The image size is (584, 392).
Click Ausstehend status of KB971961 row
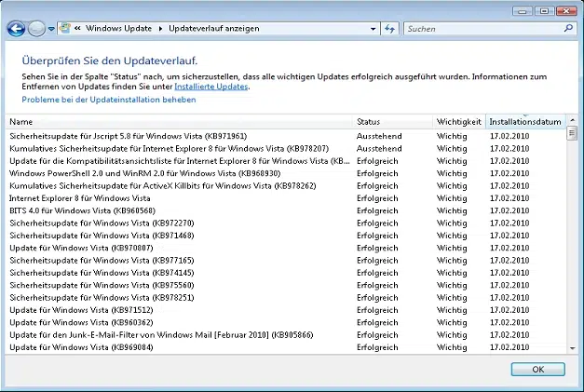(x=379, y=136)
